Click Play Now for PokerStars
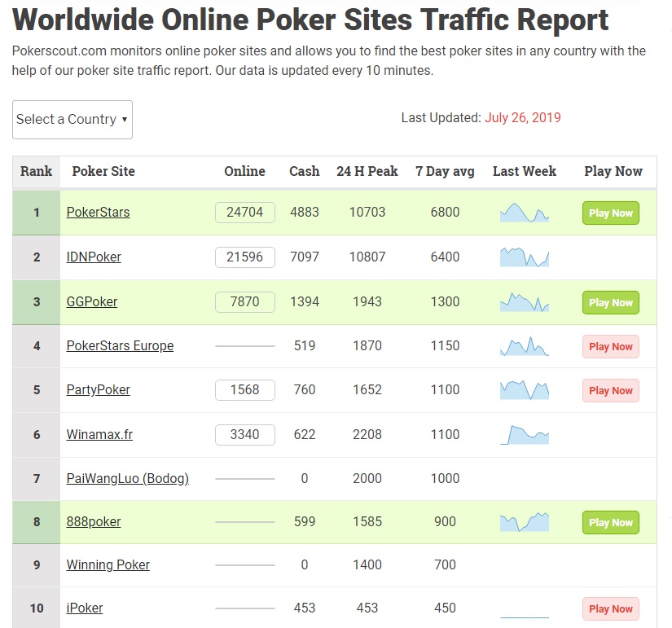 click(x=611, y=213)
